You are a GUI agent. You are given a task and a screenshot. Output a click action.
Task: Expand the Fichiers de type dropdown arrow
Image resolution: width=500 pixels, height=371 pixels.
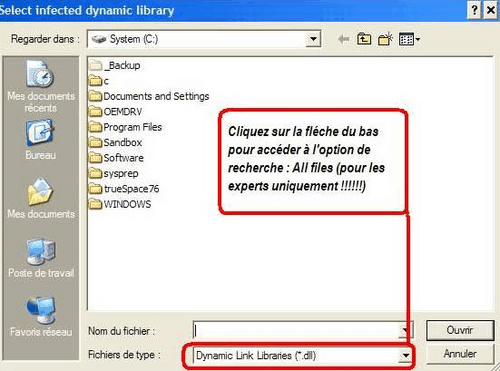(x=405, y=355)
